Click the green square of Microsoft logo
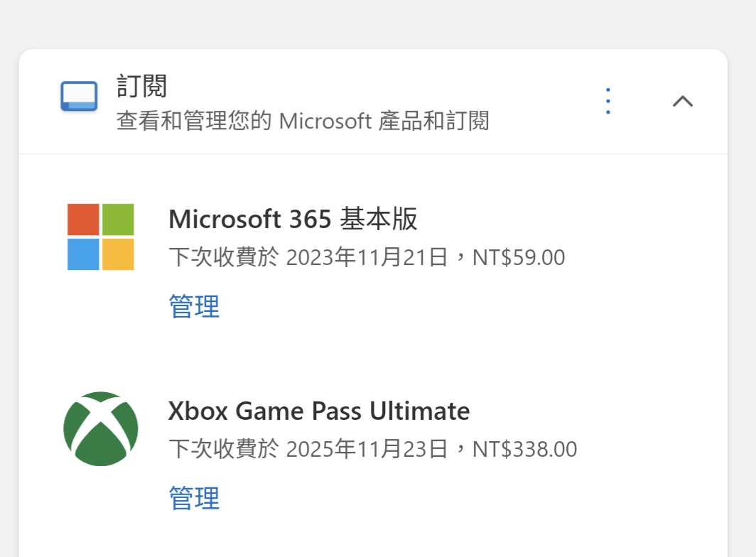756x557 pixels. (x=118, y=219)
